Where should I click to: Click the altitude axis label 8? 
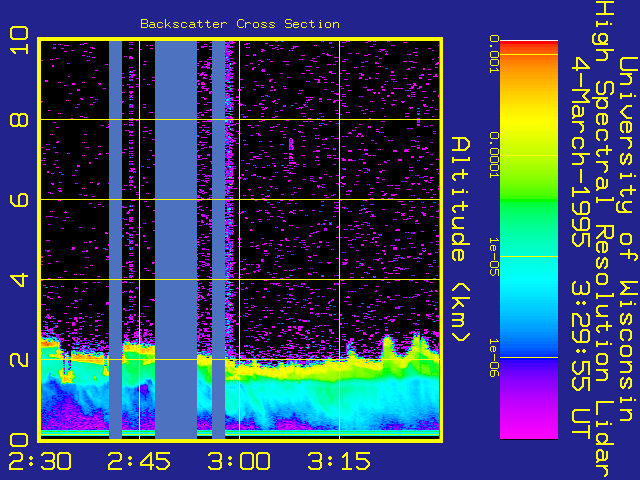(x=19, y=120)
